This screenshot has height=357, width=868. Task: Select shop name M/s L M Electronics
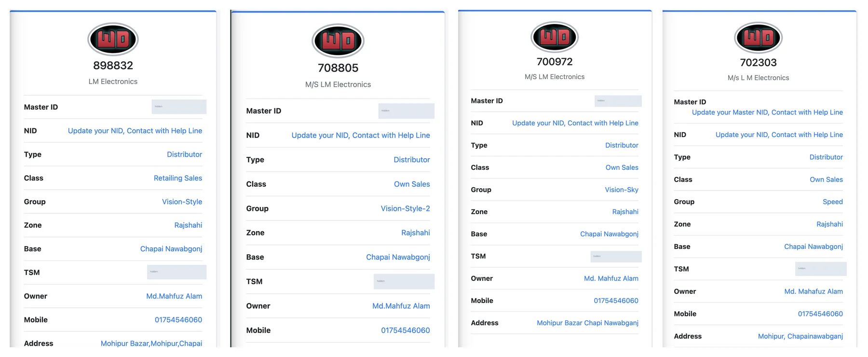(x=758, y=78)
